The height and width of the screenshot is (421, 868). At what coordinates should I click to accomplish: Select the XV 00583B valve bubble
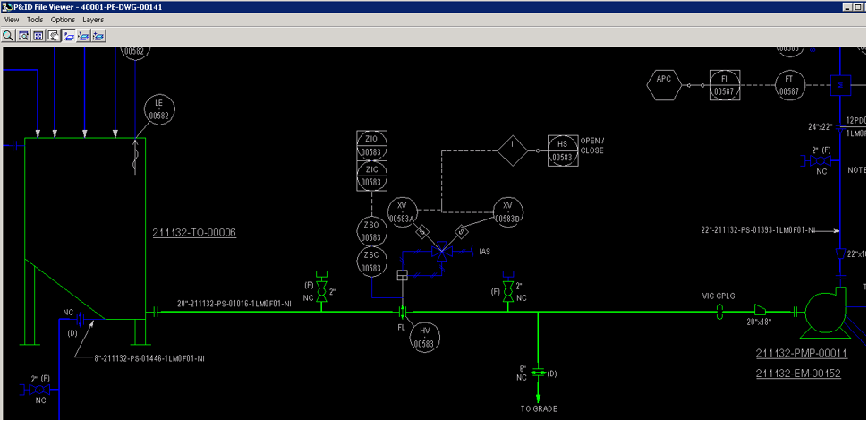507,211
